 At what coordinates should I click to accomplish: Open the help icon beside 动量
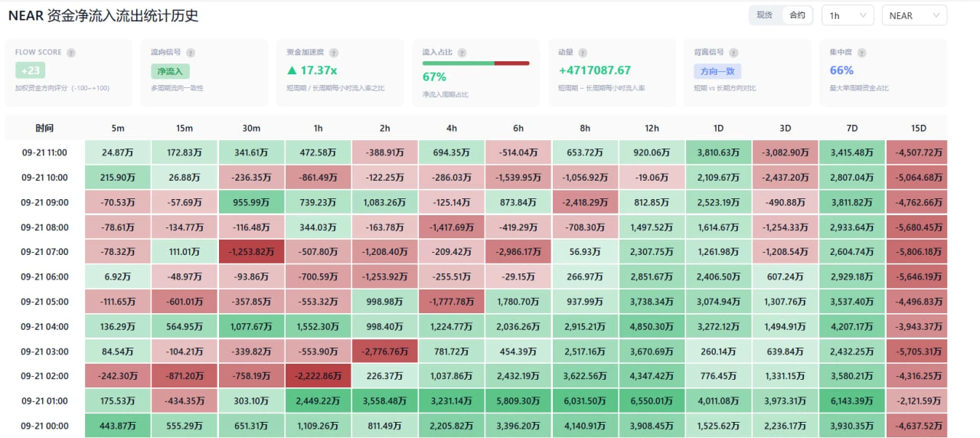pyautogui.click(x=583, y=53)
